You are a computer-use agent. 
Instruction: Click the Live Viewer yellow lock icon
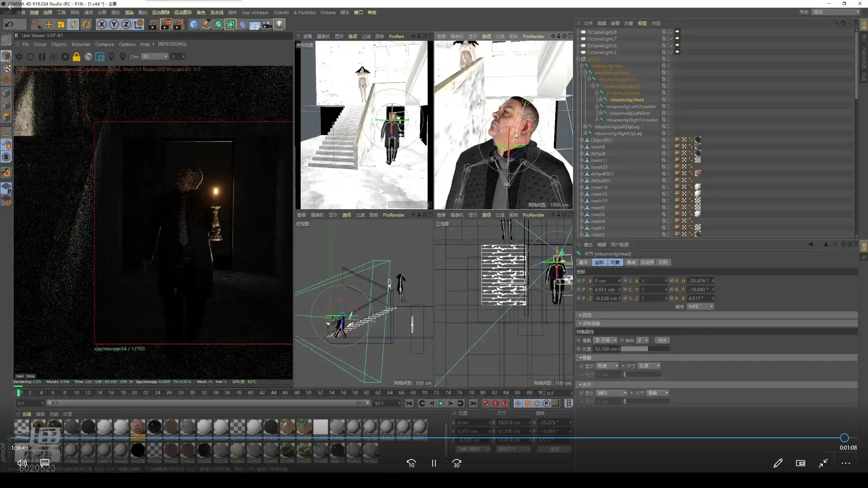[76, 57]
